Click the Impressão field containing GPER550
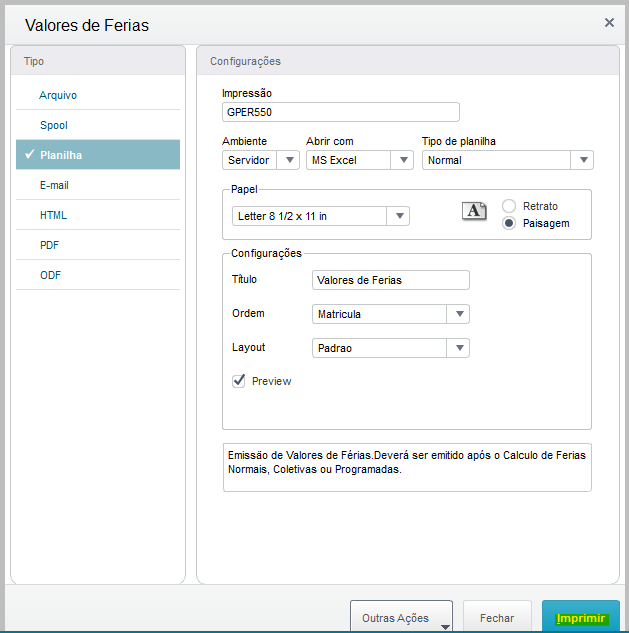Viewport: 629px width, 633px height. [341, 112]
